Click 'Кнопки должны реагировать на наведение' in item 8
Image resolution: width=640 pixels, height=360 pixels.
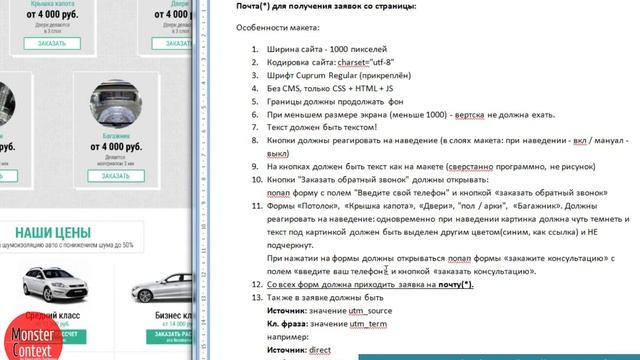click(352, 140)
